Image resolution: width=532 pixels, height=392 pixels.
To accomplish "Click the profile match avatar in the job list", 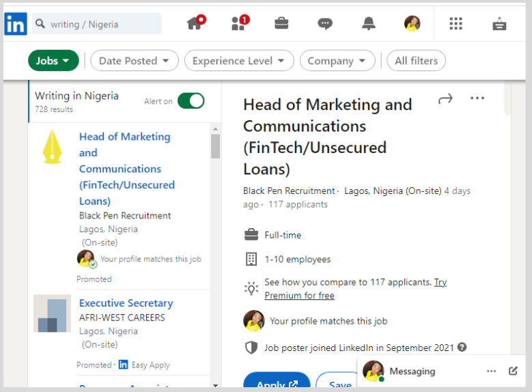I will (x=86, y=259).
